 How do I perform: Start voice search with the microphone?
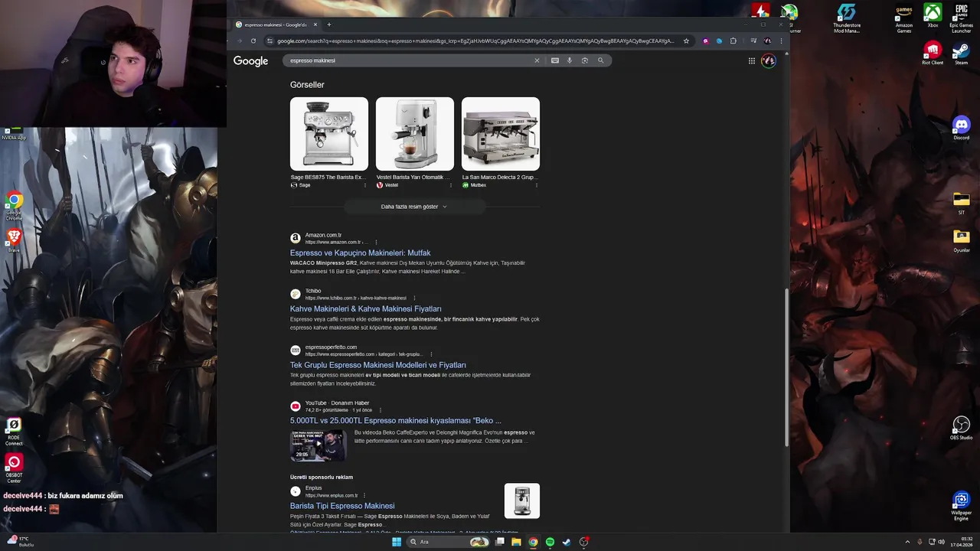pos(570,60)
